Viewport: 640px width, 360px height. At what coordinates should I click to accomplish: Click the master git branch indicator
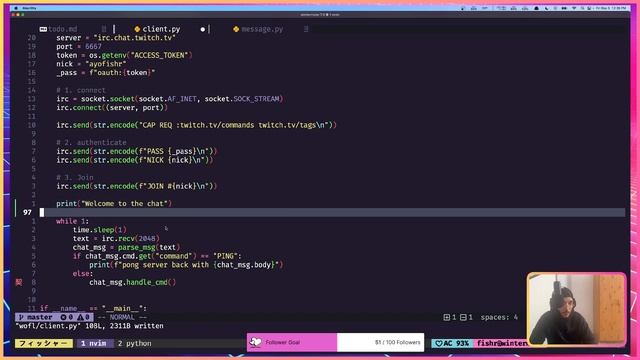pos(36,317)
